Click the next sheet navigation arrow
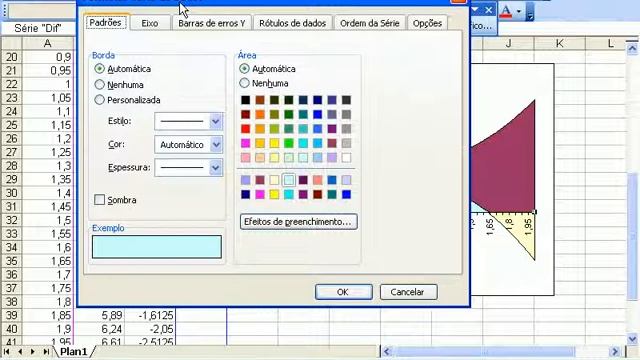 (33, 351)
